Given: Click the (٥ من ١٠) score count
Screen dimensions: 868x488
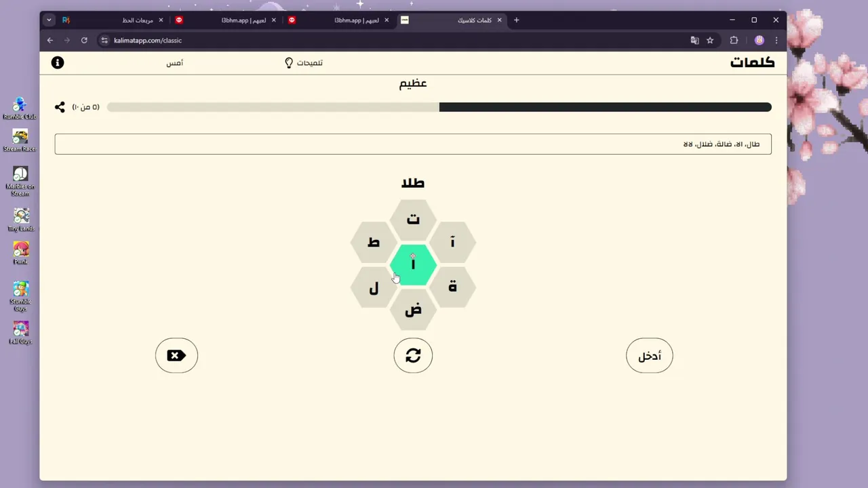Looking at the screenshot, I should [86, 107].
